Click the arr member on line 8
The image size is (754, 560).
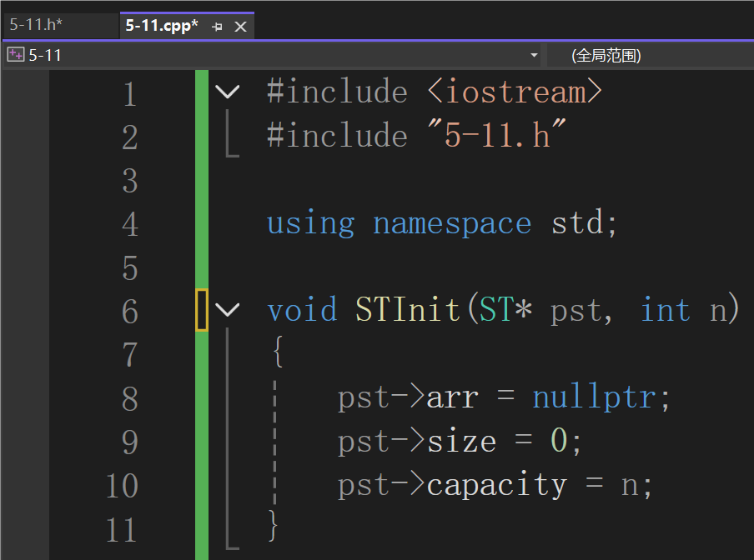pyautogui.click(x=453, y=398)
